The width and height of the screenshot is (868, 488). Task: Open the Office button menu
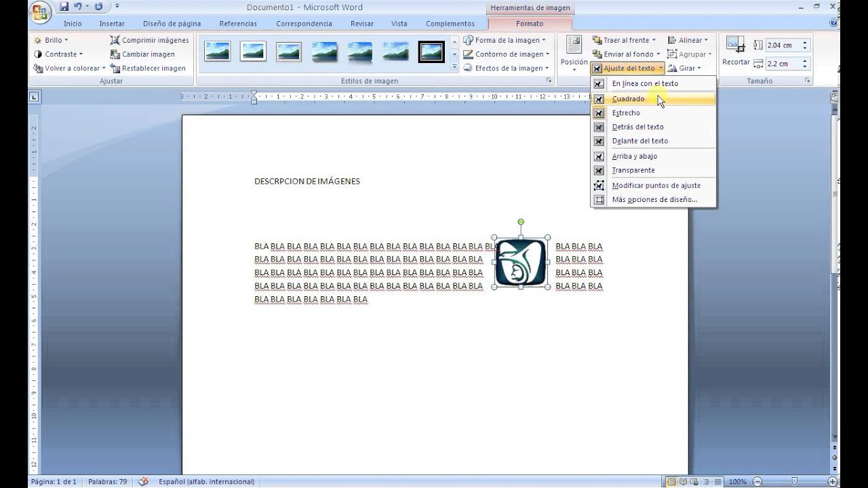[40, 13]
